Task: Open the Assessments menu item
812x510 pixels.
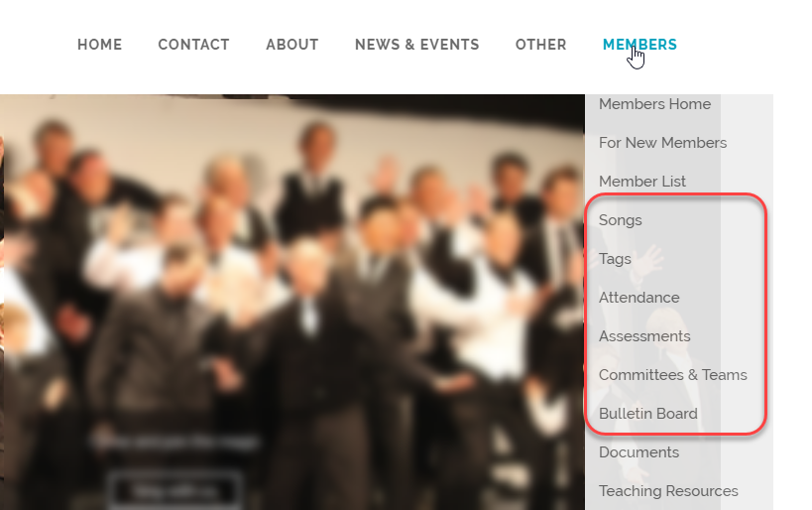Action: click(x=644, y=336)
